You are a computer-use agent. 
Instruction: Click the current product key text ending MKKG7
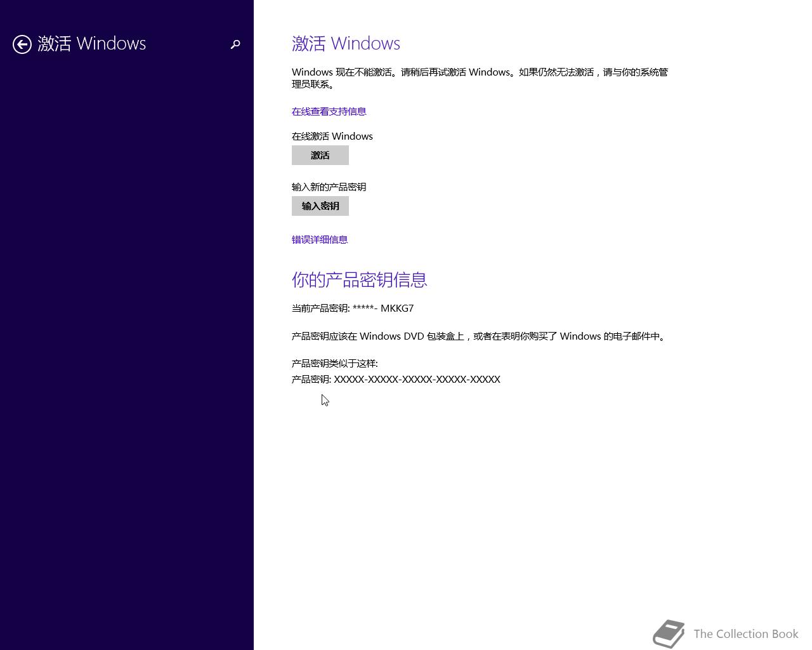click(353, 308)
